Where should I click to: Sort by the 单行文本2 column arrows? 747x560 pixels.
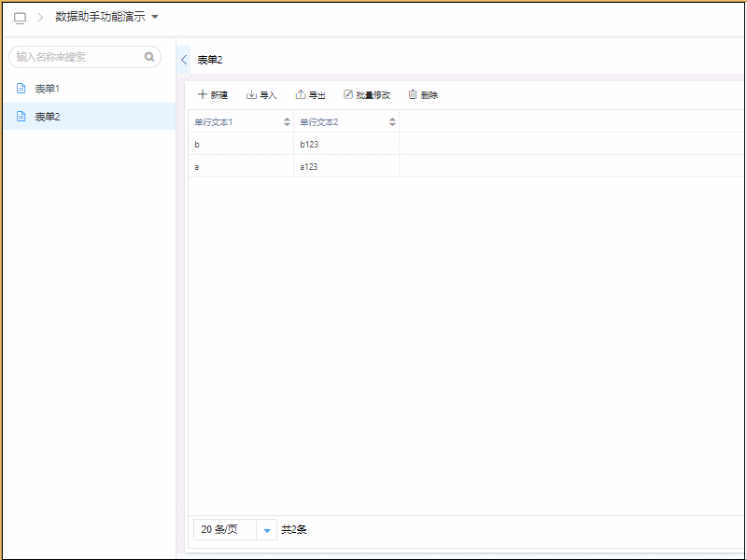(x=392, y=122)
